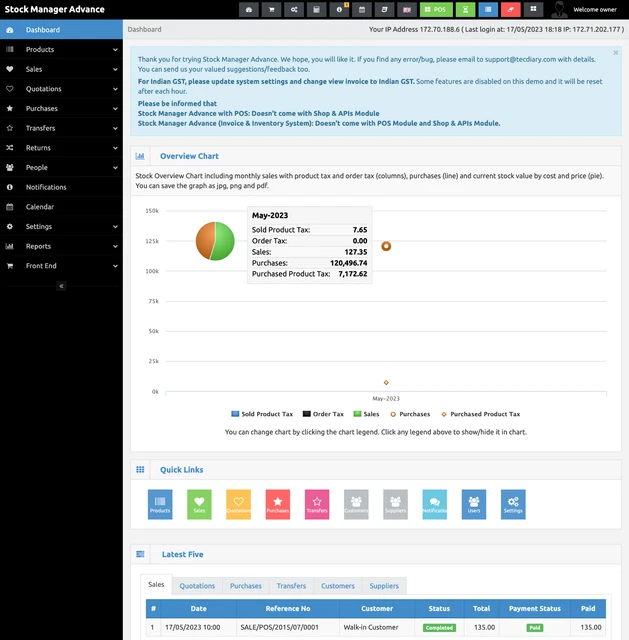Expand the Quotations sidebar menu
Viewport: 629px width, 640px height.
pyautogui.click(x=61, y=89)
